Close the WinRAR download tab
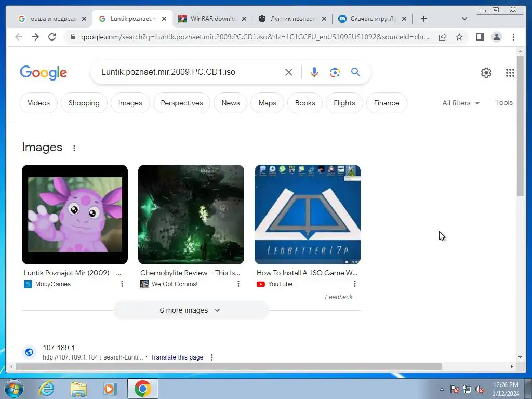 coord(244,19)
